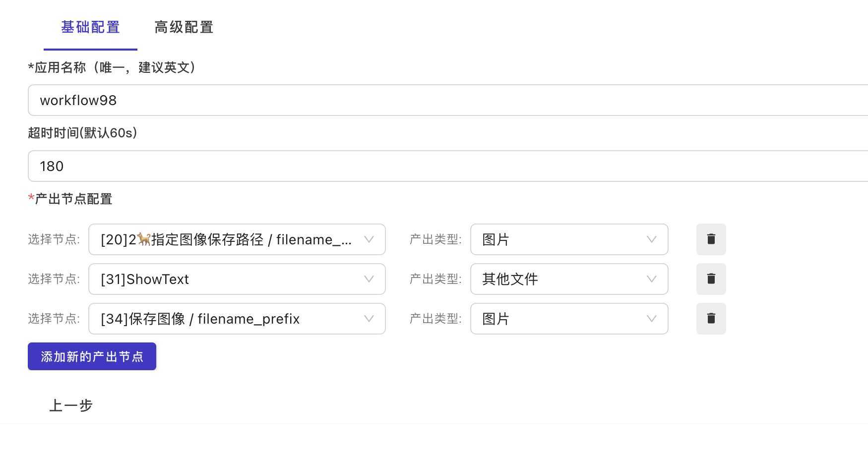Delete the [31]ShowText output node row

click(x=711, y=279)
